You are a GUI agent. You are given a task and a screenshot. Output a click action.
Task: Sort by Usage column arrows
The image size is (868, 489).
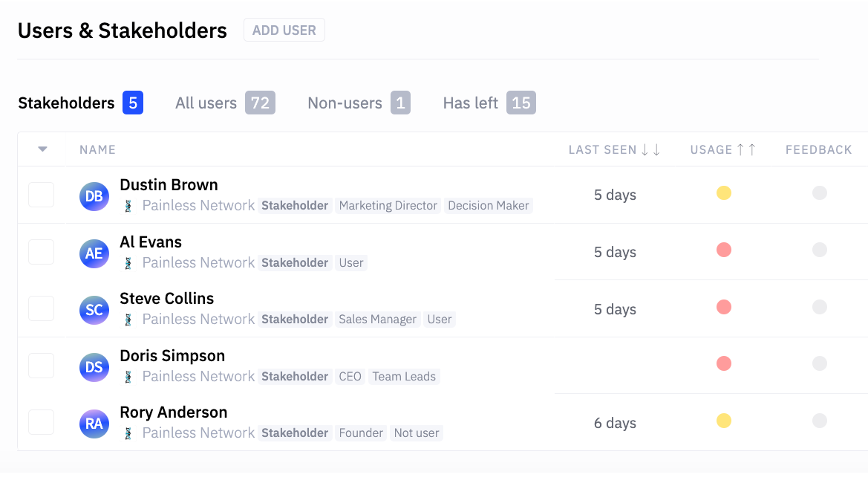tap(745, 150)
